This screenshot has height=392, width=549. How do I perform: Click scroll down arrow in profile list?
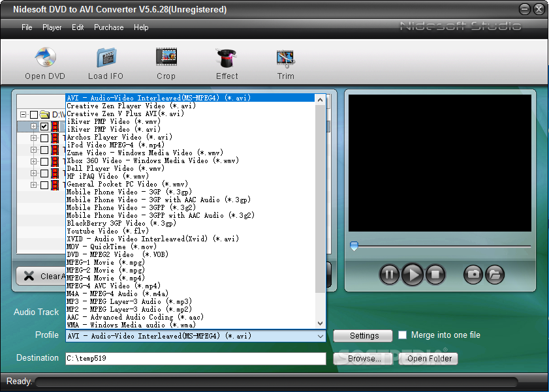point(320,324)
